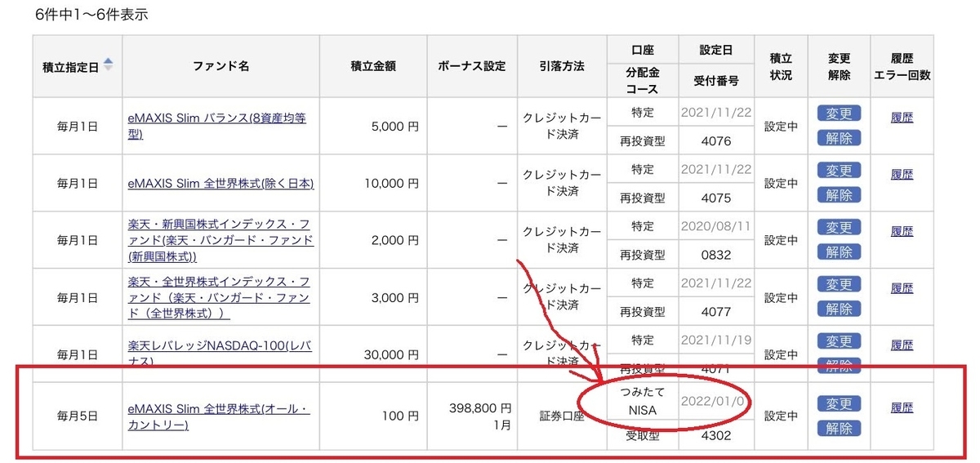Screen dimensions: 980x463
Task: Click 変更 for 楽天・新興国株式 row
Action: point(839,227)
